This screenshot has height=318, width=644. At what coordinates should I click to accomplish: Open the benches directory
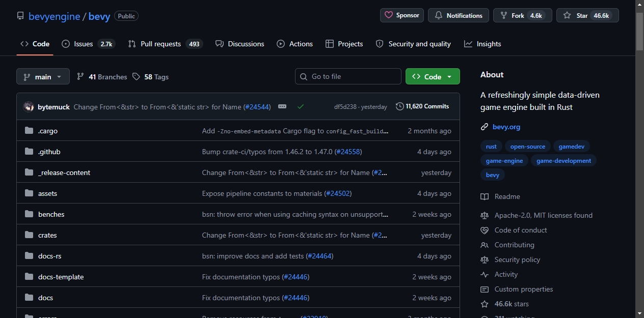(51, 214)
